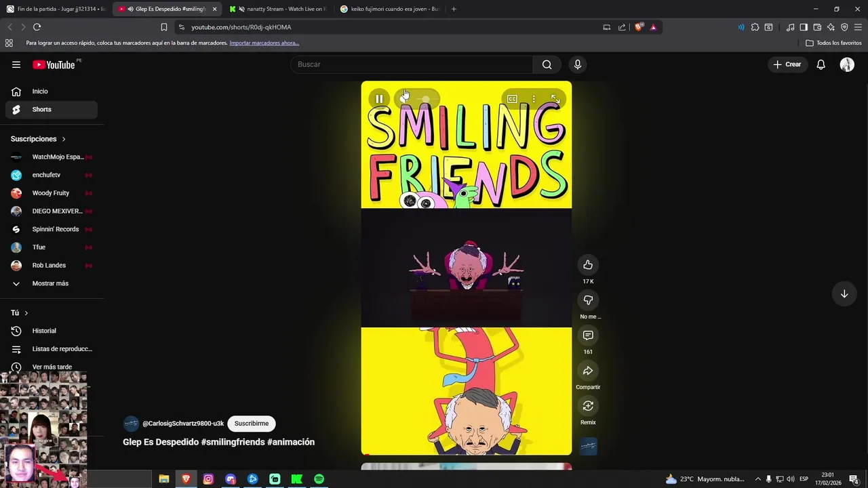The height and width of the screenshot is (488, 868).
Task: Start voice search with microphone icon
Action: [577, 64]
